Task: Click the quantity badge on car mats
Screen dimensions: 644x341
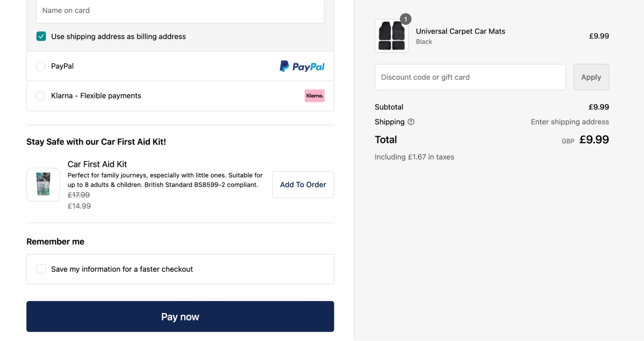Action: click(405, 19)
